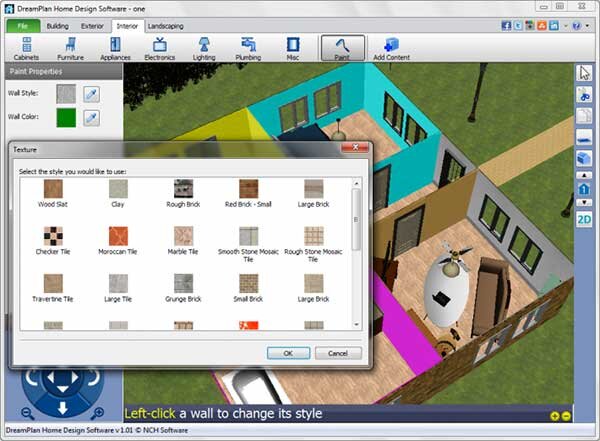Open the Appliances category
The height and width of the screenshot is (441, 600).
click(x=115, y=48)
